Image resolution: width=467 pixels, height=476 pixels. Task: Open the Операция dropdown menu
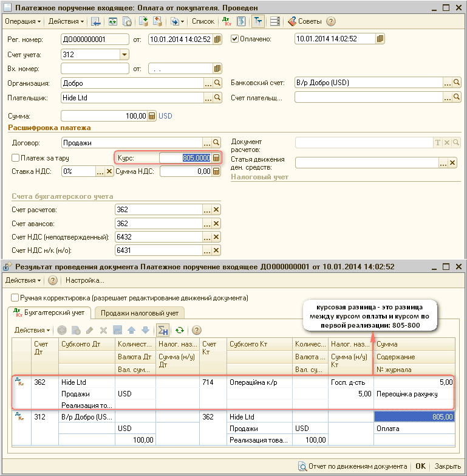pyautogui.click(x=23, y=21)
